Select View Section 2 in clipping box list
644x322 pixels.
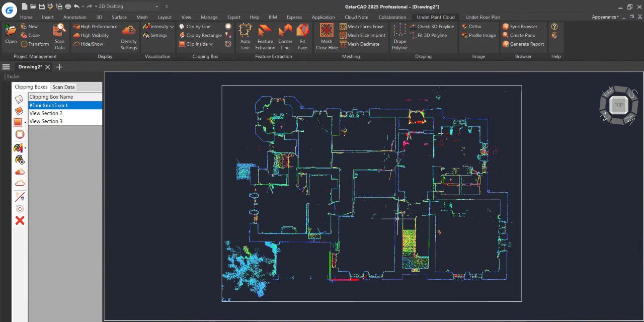coord(65,113)
